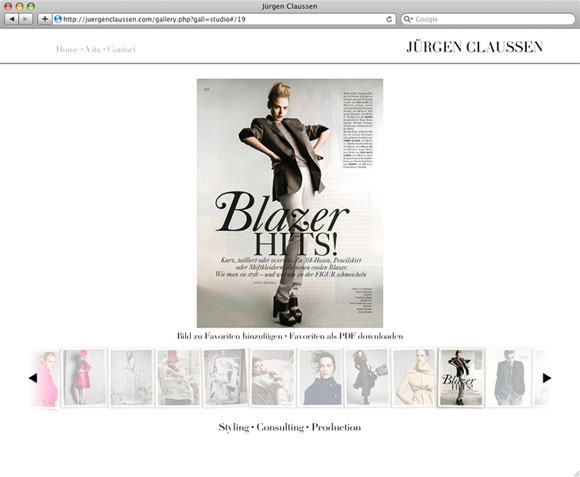Open the Contact page link
Image resolution: width=580 pixels, height=477 pixels.
tap(122, 49)
